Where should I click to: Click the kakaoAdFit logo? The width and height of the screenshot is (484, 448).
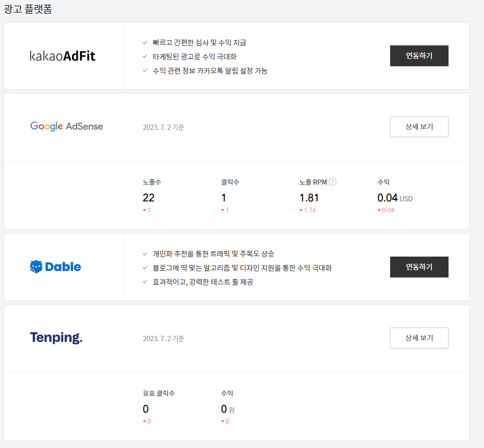tap(63, 56)
